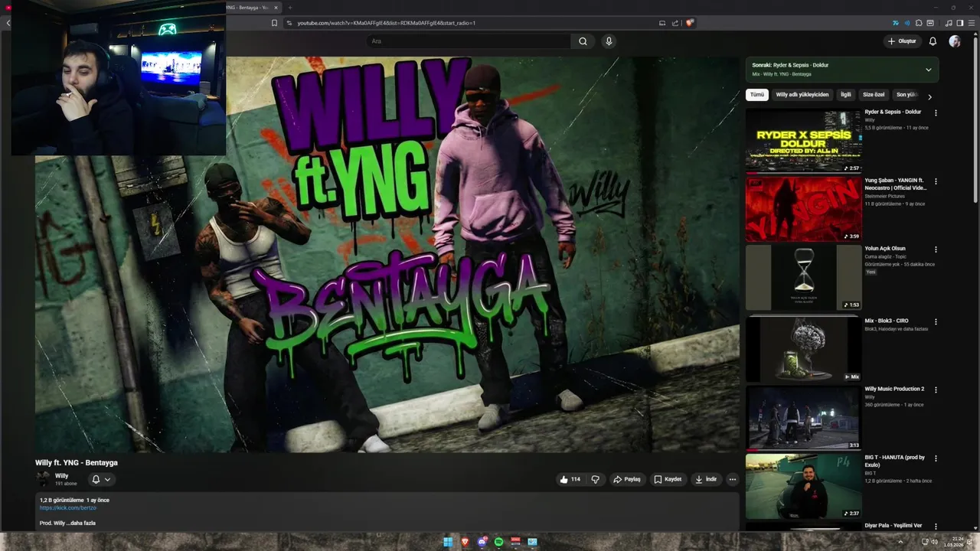This screenshot has width=980, height=551.
Task: Dislike the video with thumbs-down
Action: tap(595, 479)
